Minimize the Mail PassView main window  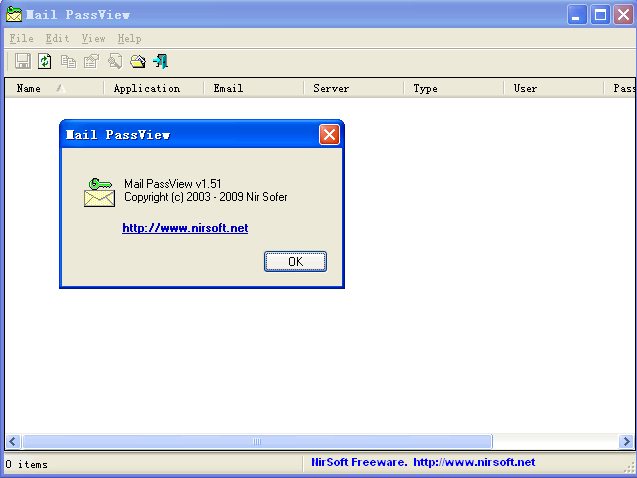click(x=576, y=15)
